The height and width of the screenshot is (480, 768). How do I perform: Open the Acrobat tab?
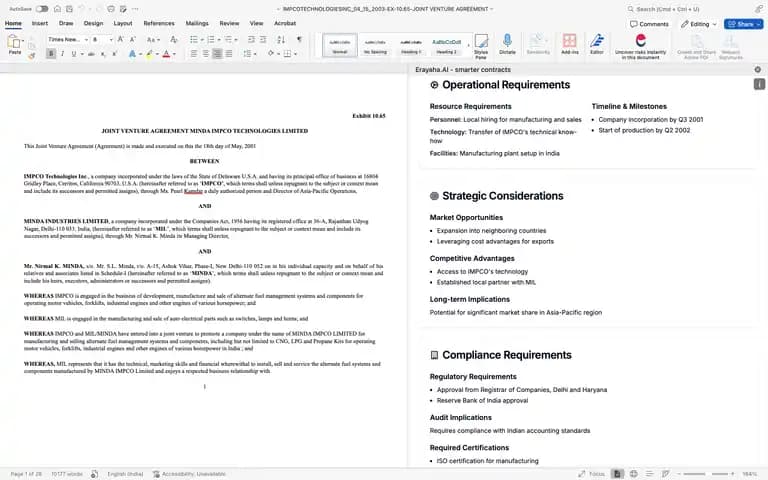coord(285,23)
